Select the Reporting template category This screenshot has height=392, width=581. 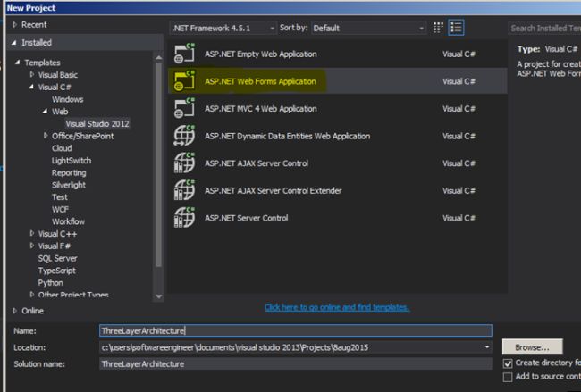[x=69, y=172]
